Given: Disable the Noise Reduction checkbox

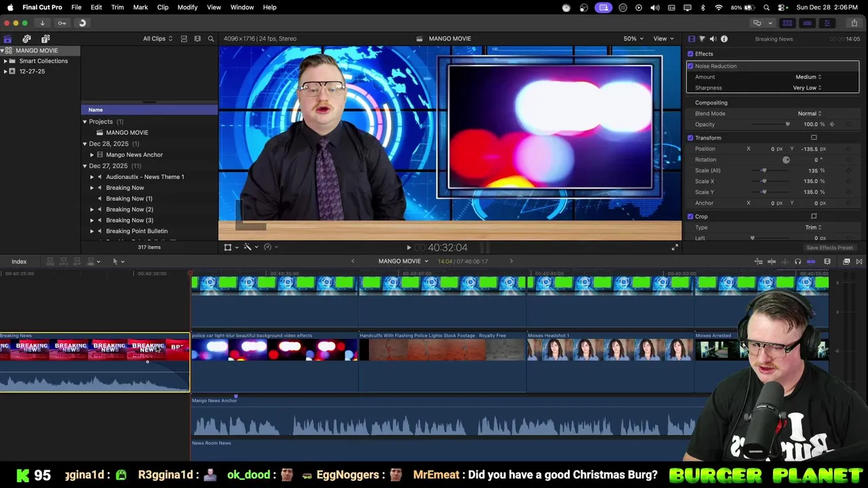Looking at the screenshot, I should 690,66.
